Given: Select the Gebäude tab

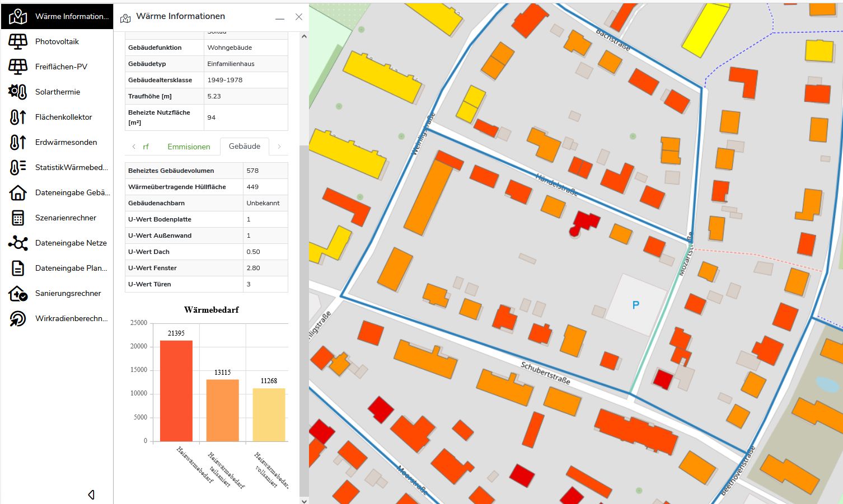Looking at the screenshot, I should pyautogui.click(x=245, y=146).
